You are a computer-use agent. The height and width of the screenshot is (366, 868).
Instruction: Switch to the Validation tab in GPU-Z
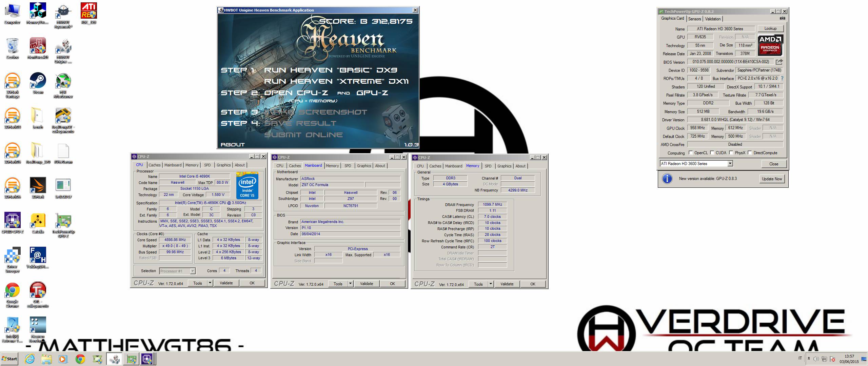pyautogui.click(x=713, y=19)
